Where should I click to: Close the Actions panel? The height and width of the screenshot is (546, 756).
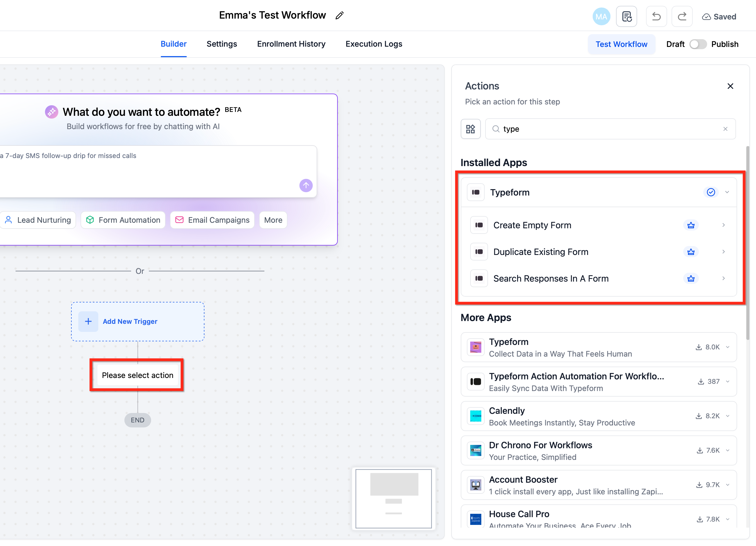point(730,86)
